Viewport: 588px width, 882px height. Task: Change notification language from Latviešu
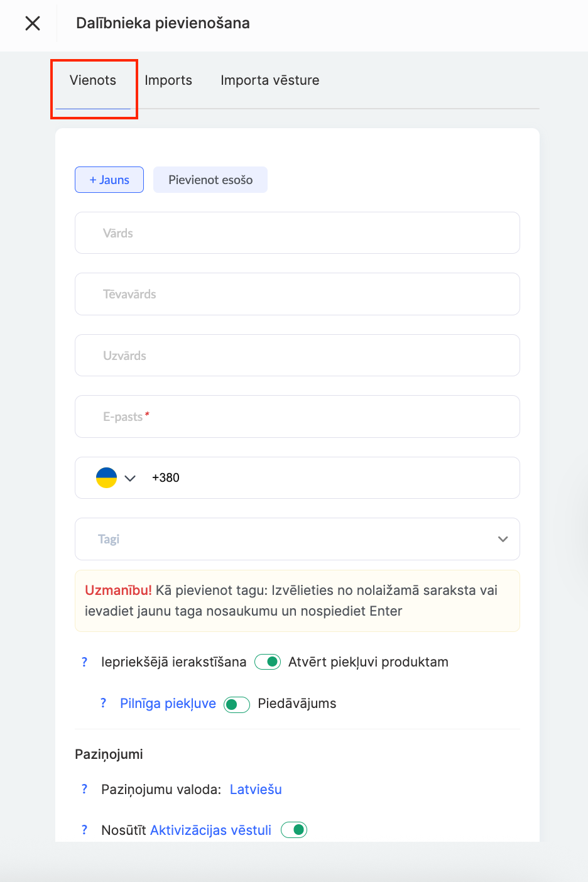click(256, 789)
